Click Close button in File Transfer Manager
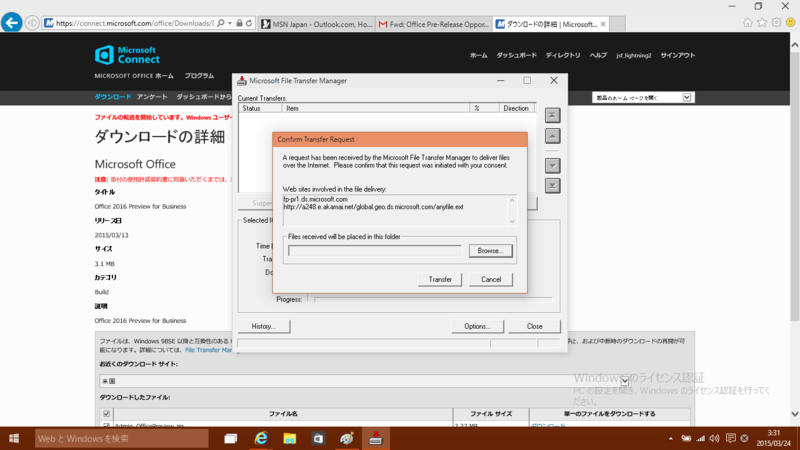The height and width of the screenshot is (450, 800). (x=534, y=326)
